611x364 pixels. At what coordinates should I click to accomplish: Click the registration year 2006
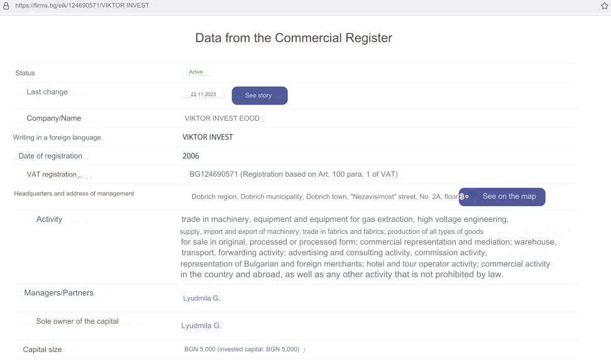(190, 156)
